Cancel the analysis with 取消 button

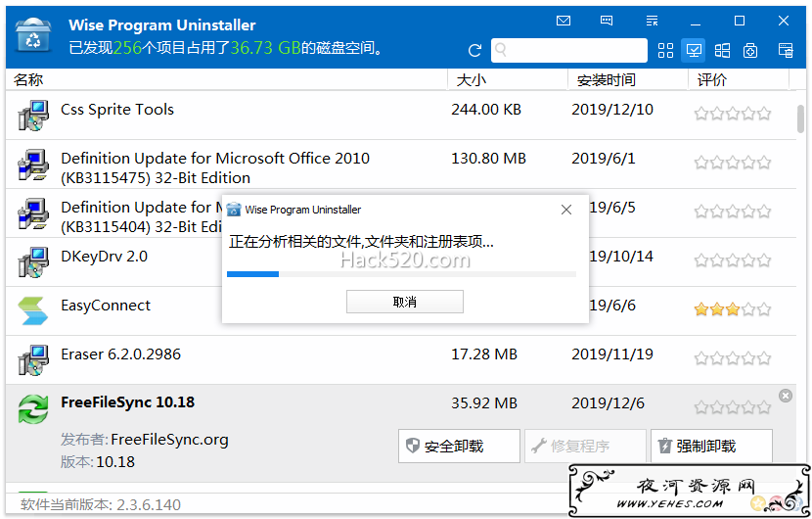pyautogui.click(x=405, y=302)
